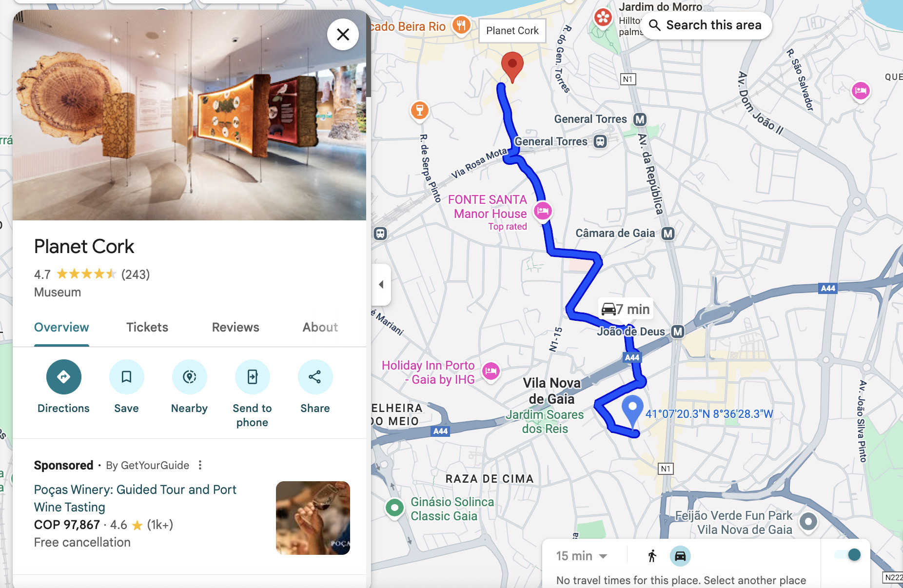Open sponsored ad options three-dot menu
Viewport: 903px width, 588px height.
click(200, 465)
